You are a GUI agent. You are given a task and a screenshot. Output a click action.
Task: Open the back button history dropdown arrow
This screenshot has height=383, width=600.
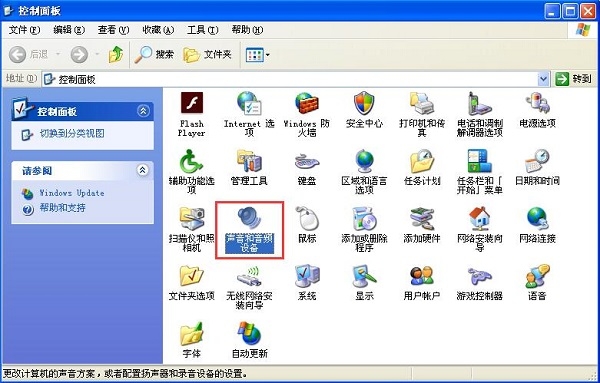[58, 55]
